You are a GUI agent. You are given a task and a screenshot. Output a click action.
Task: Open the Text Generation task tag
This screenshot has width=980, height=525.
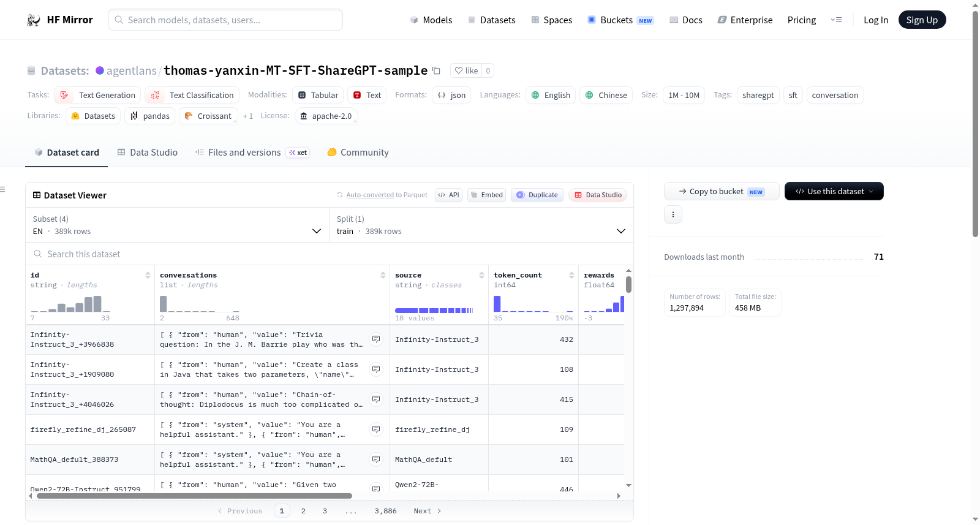[97, 95]
